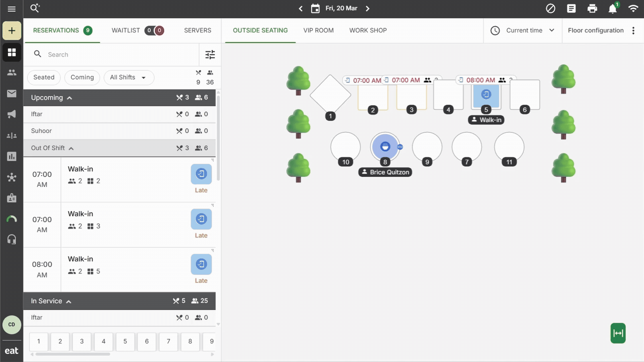Click table number 4 in the bottom strip
Screen dimensions: 644x362
(x=103, y=341)
